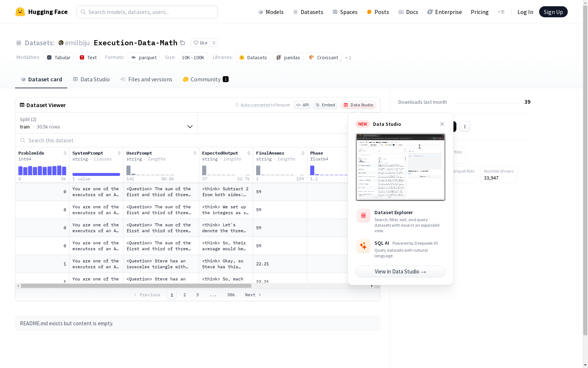588x368 pixels.
Task: Click the emilbiju user avatar
Action: tap(61, 43)
